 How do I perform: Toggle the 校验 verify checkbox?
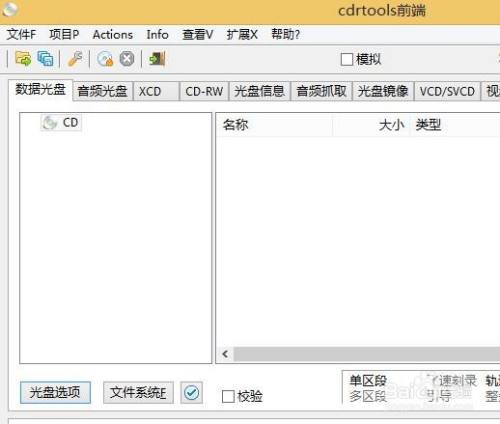(228, 397)
